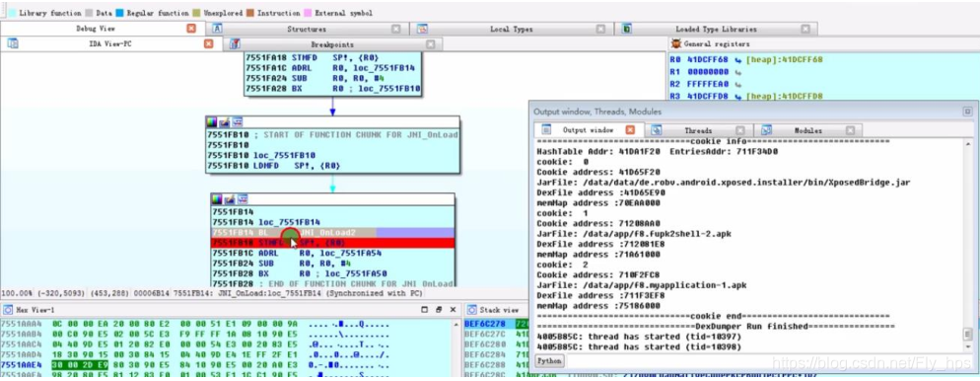Image resolution: width=980 pixels, height=381 pixels.
Task: Click the Python command language button
Action: (x=550, y=361)
